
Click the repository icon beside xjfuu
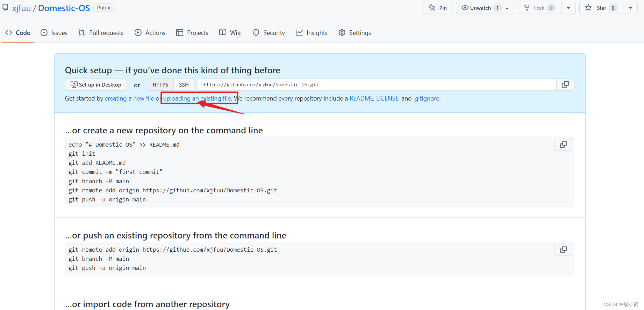[5, 7]
